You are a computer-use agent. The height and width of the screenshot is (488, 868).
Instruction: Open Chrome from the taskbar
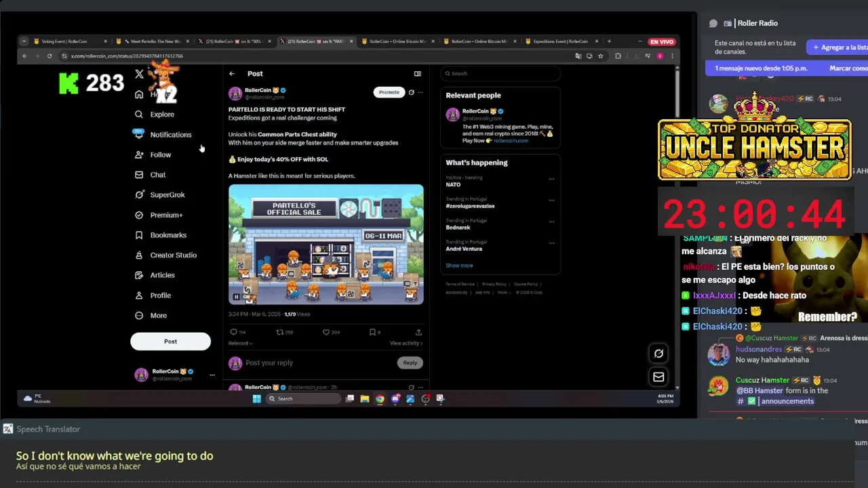click(x=380, y=399)
